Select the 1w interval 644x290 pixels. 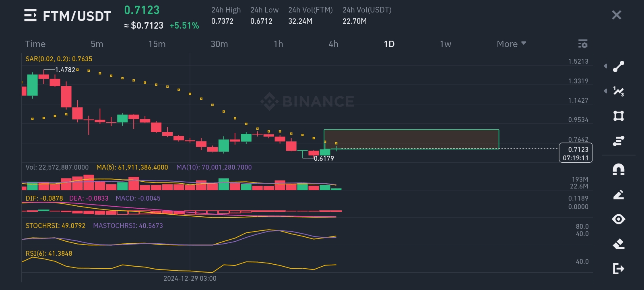tap(446, 44)
